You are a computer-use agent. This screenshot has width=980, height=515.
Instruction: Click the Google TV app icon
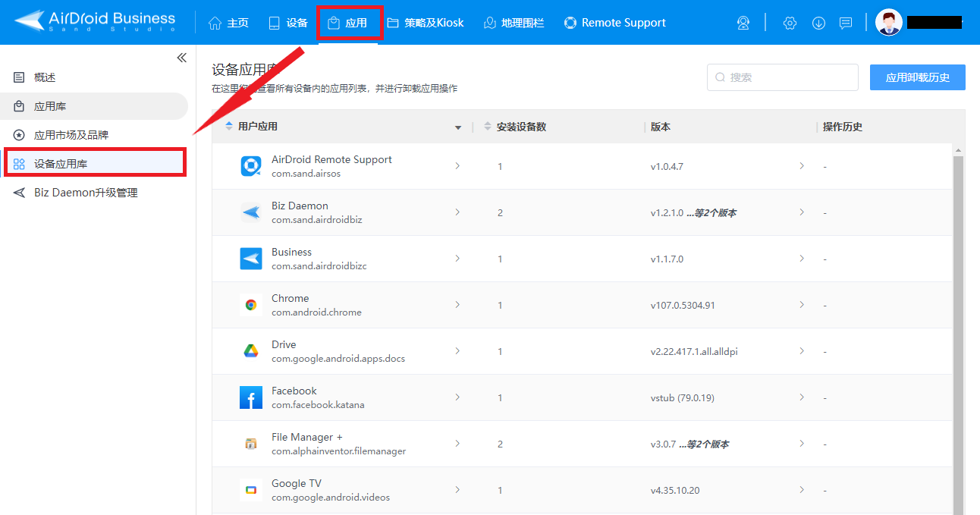pyautogui.click(x=251, y=490)
